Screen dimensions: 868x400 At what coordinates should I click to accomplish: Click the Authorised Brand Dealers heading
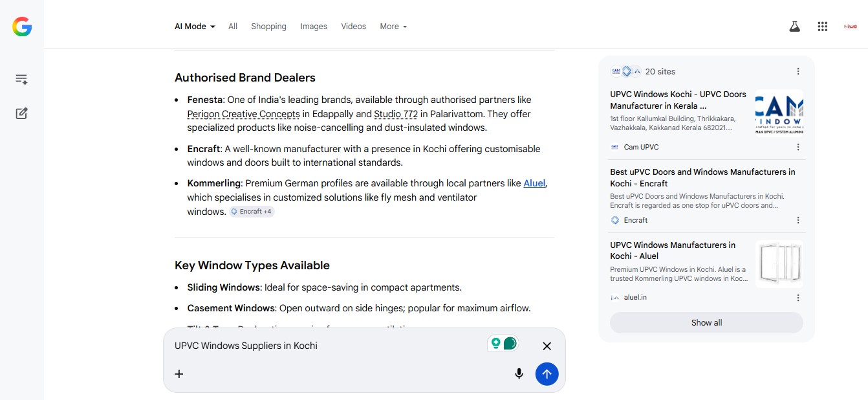245,78
